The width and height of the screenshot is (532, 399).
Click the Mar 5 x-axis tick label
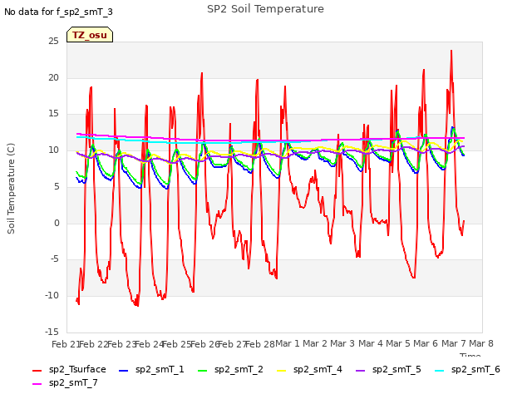pyautogui.click(x=398, y=343)
